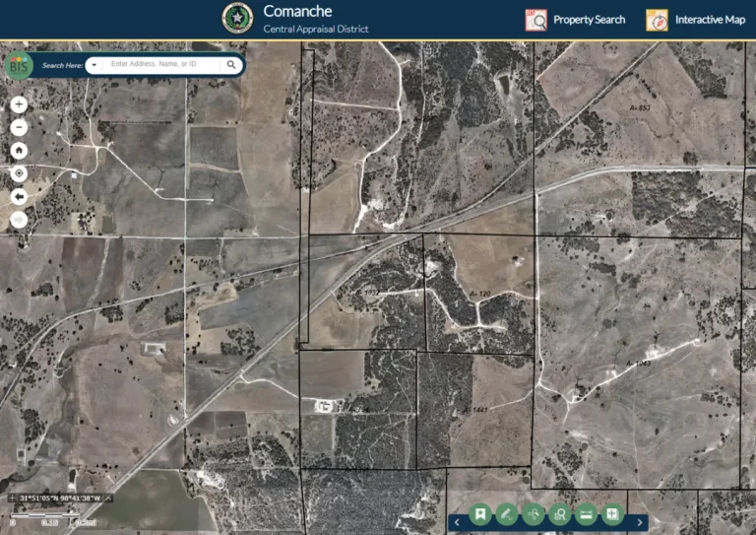Click the zoom out minus button
The height and width of the screenshot is (535, 756).
[19, 127]
